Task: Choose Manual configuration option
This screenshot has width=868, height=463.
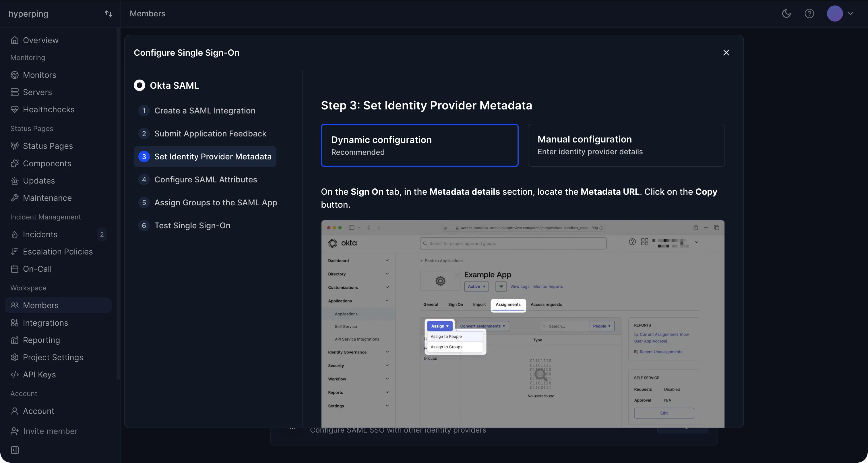Action: point(626,145)
